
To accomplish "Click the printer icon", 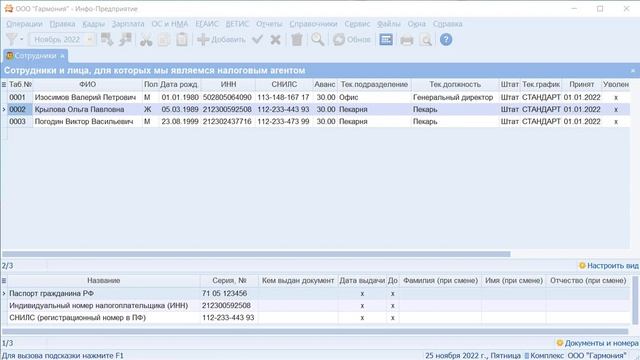I will [x=407, y=40].
